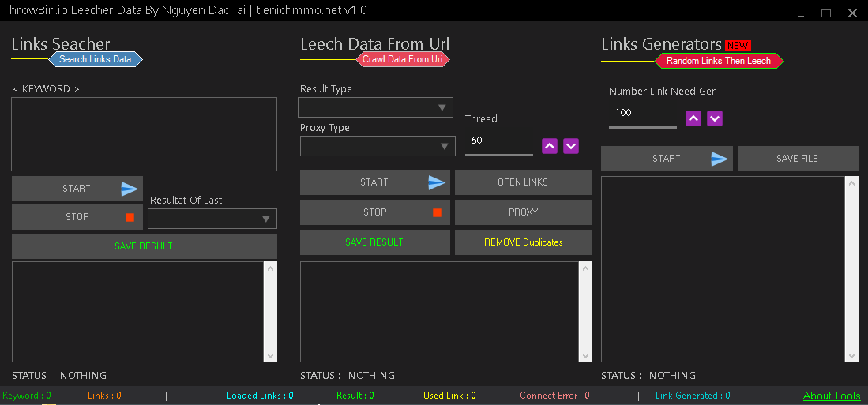Viewport: 868px width, 405px height.
Task: Click scroll down arrow in Links Generators output
Action: pyautogui.click(x=852, y=356)
